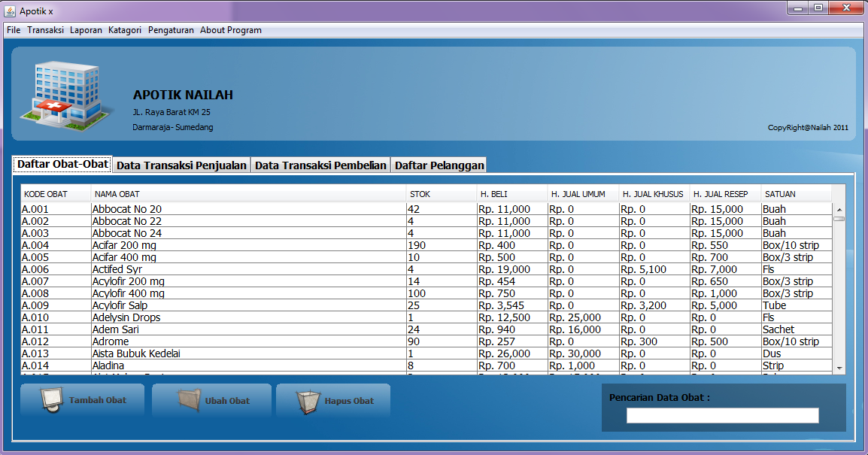This screenshot has height=455, width=868.
Task: Click the Rp. 5,100 special price cell
Action: tap(654, 269)
